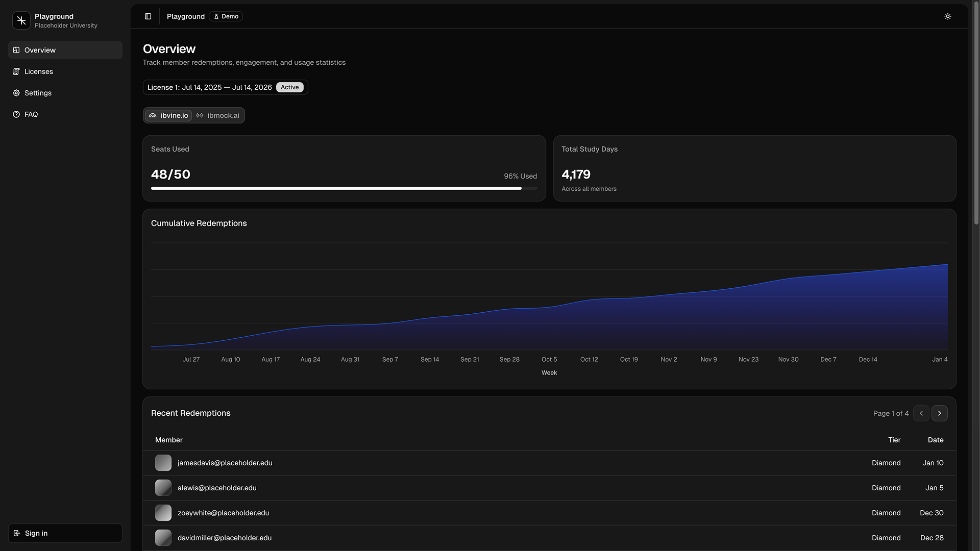Switch to the ibmock.ai product toggle
The height and width of the screenshot is (551, 980).
click(x=218, y=115)
